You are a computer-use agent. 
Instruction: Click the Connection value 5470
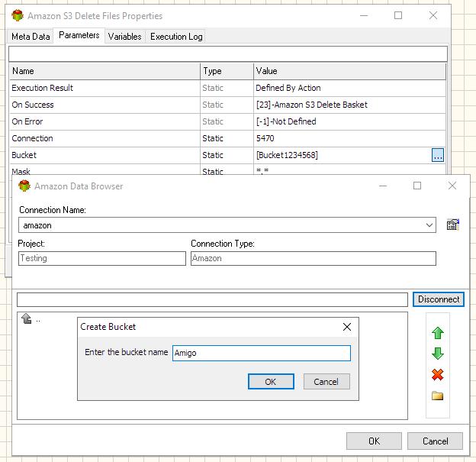point(265,138)
